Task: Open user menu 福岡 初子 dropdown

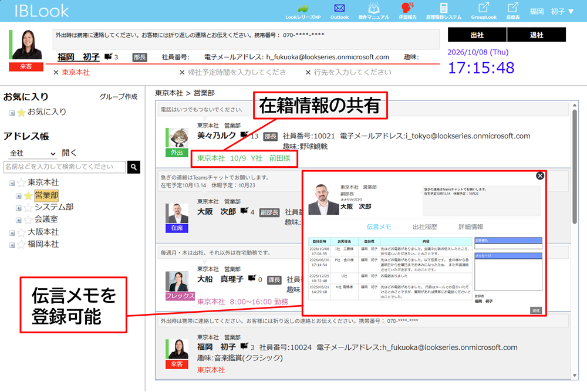Action: [551, 12]
